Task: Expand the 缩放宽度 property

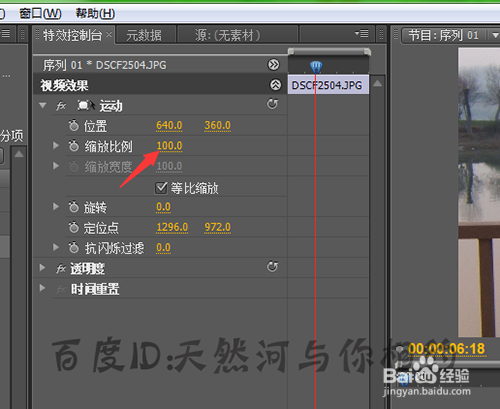Action: 56,166
